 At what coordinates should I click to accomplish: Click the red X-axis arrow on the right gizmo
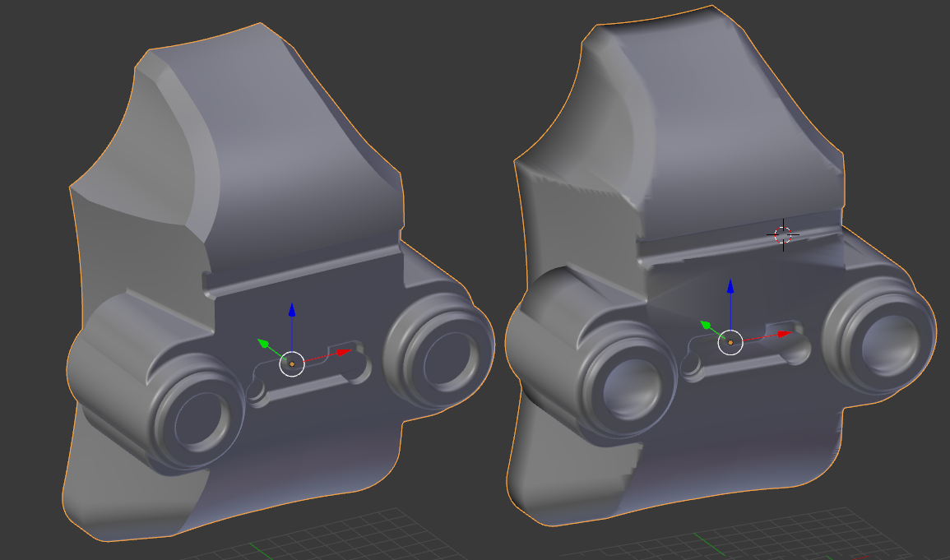coord(781,334)
